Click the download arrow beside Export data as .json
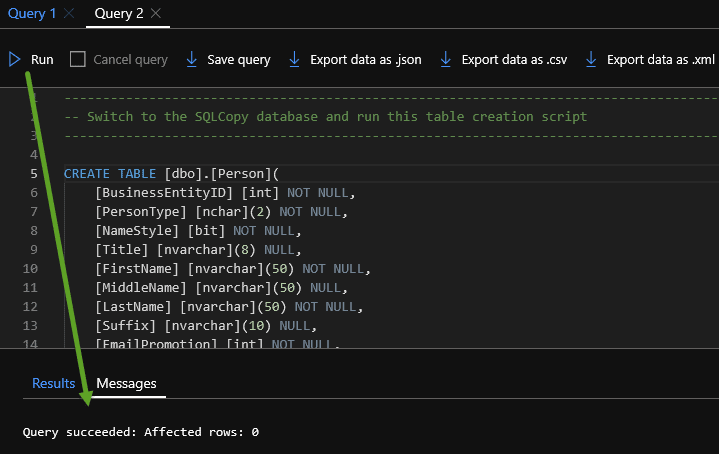This screenshot has height=454, width=719. 294,59
